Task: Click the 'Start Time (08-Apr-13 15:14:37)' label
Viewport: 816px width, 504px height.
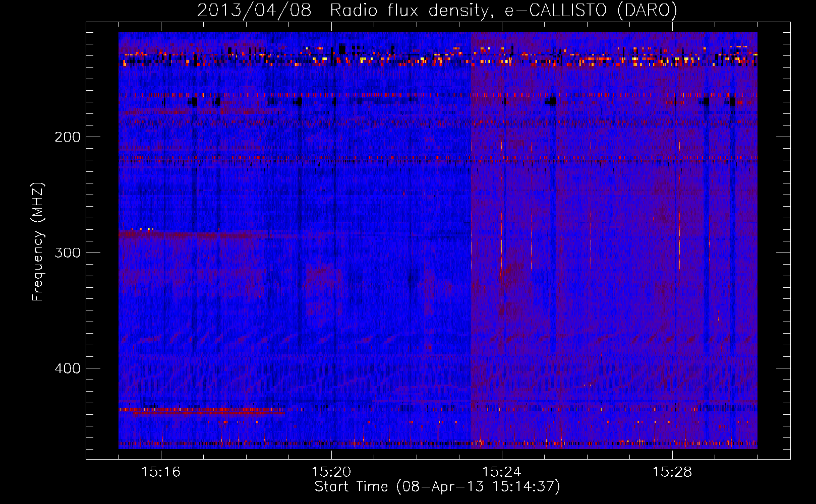Action: coord(437,487)
